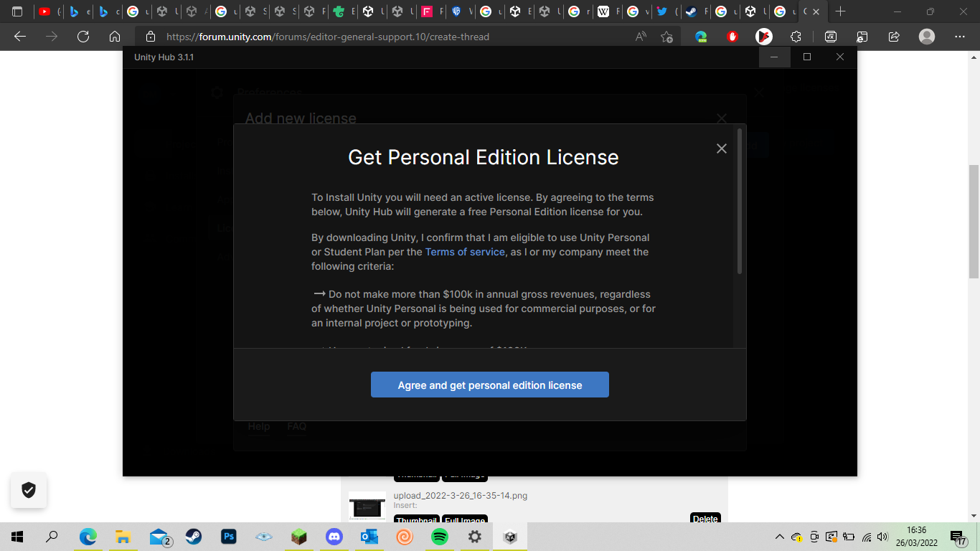Add this page to favorites
Screen dimensions: 980x551
(666, 37)
